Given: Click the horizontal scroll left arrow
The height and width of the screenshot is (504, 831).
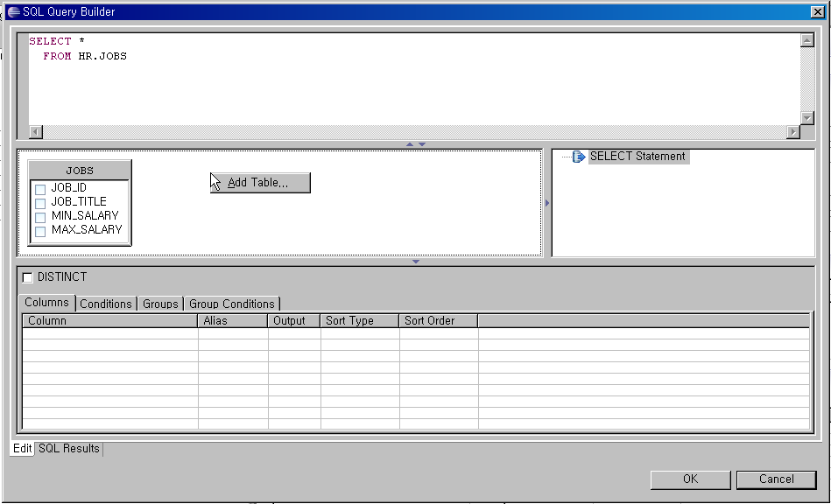Looking at the screenshot, I should pyautogui.click(x=36, y=132).
